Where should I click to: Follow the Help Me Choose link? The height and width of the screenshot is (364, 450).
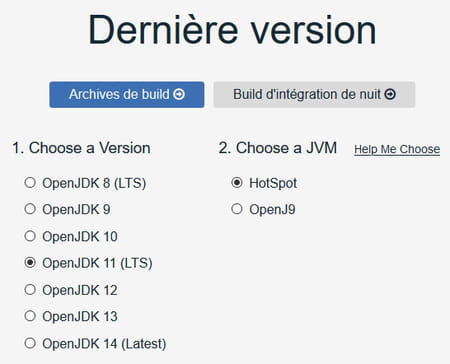click(x=397, y=149)
